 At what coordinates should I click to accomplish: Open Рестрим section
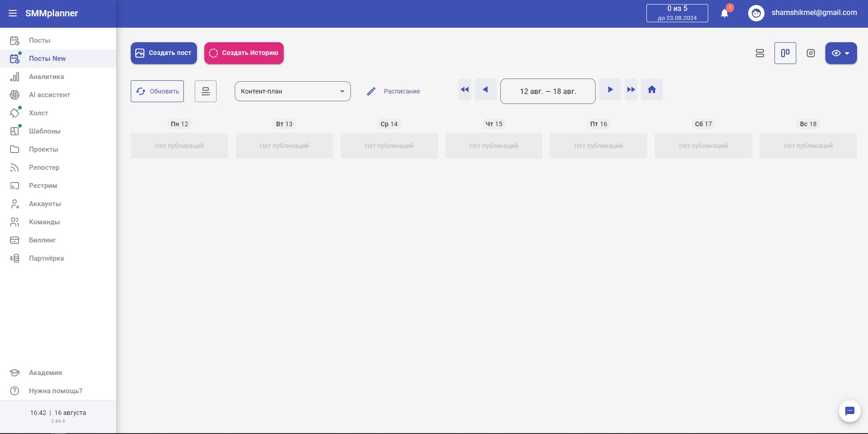pyautogui.click(x=58, y=186)
